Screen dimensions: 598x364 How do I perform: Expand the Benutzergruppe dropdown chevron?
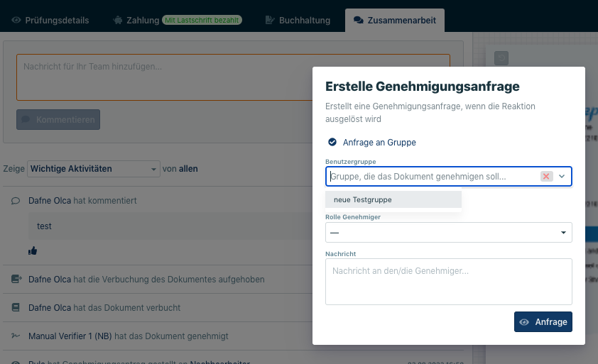562,177
